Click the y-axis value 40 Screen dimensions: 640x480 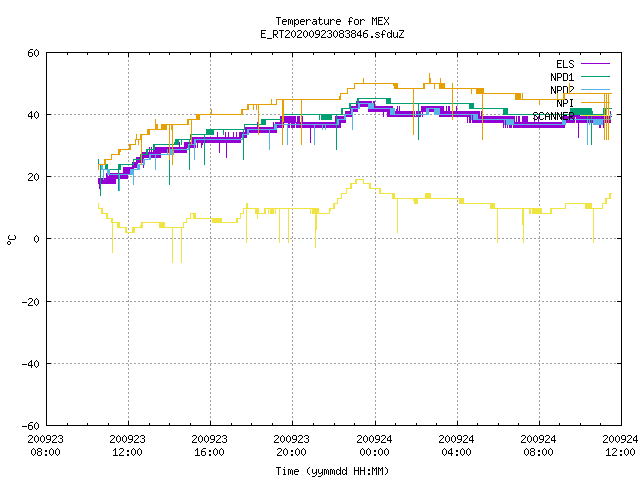pos(33,115)
